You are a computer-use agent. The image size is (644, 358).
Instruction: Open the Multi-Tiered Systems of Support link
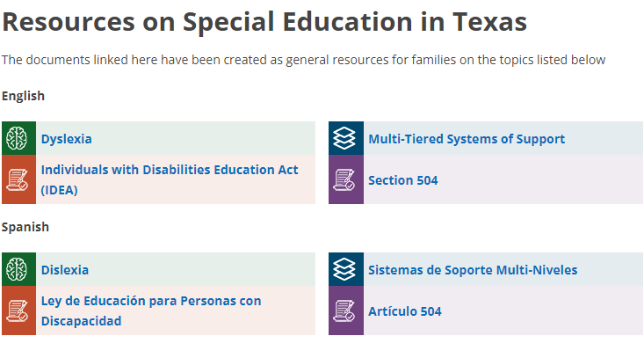tap(467, 139)
